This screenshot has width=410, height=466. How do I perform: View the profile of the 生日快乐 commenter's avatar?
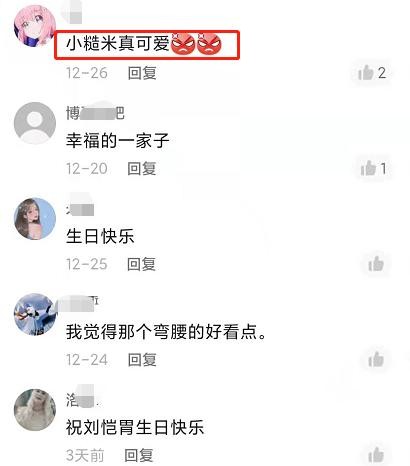click(35, 219)
